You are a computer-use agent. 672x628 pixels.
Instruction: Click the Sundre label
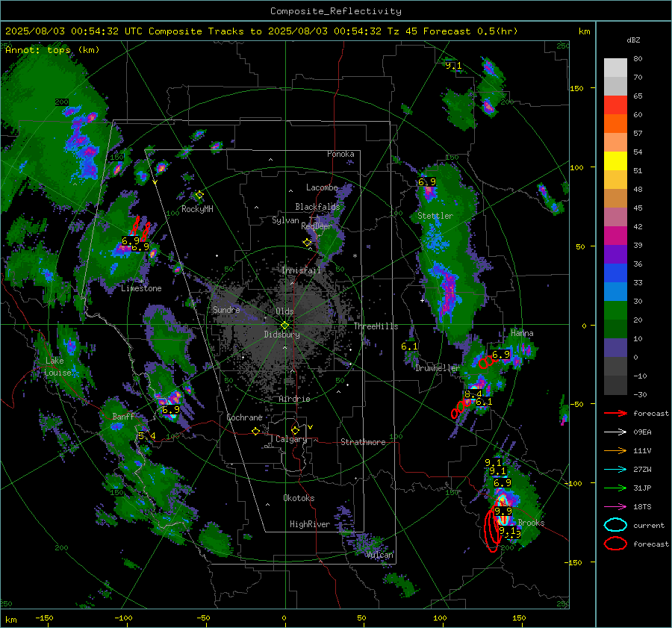226,310
